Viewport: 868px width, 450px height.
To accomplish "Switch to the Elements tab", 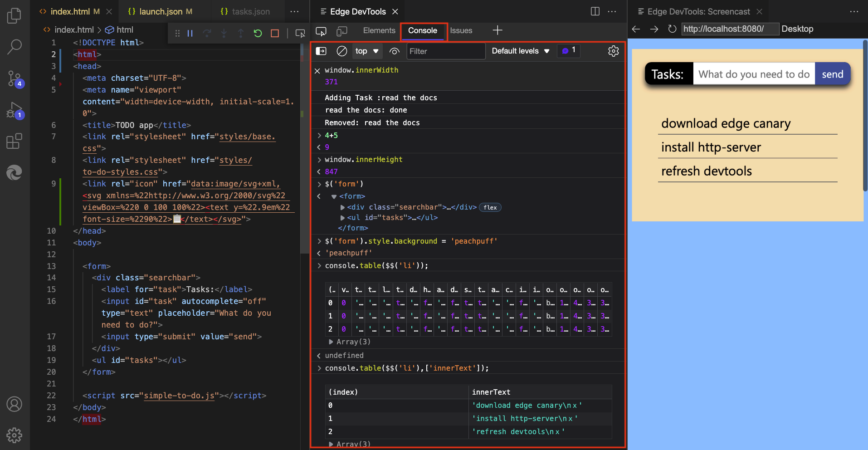I will click(379, 30).
